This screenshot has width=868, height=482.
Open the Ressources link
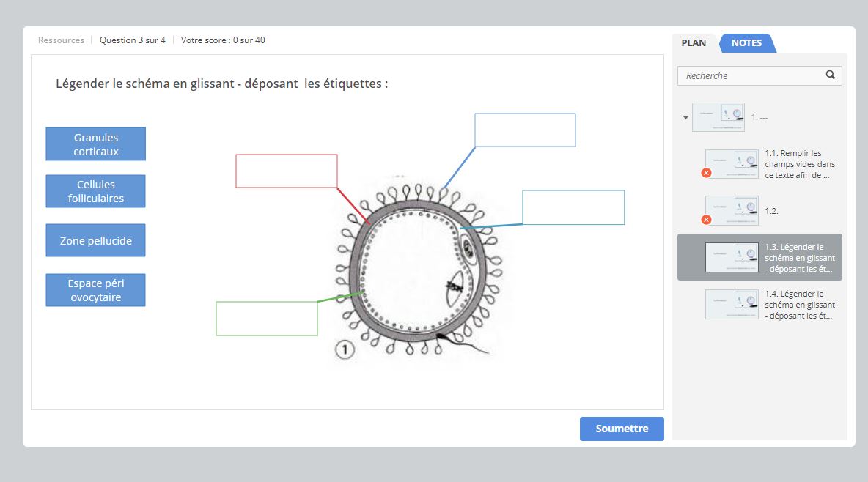point(61,40)
